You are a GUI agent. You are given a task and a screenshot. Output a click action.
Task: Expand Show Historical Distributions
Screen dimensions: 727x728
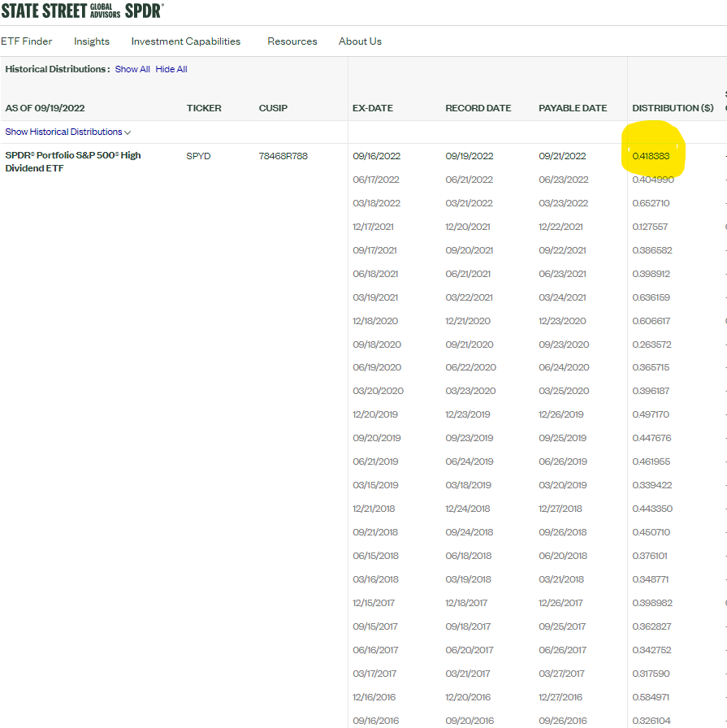[x=67, y=132]
